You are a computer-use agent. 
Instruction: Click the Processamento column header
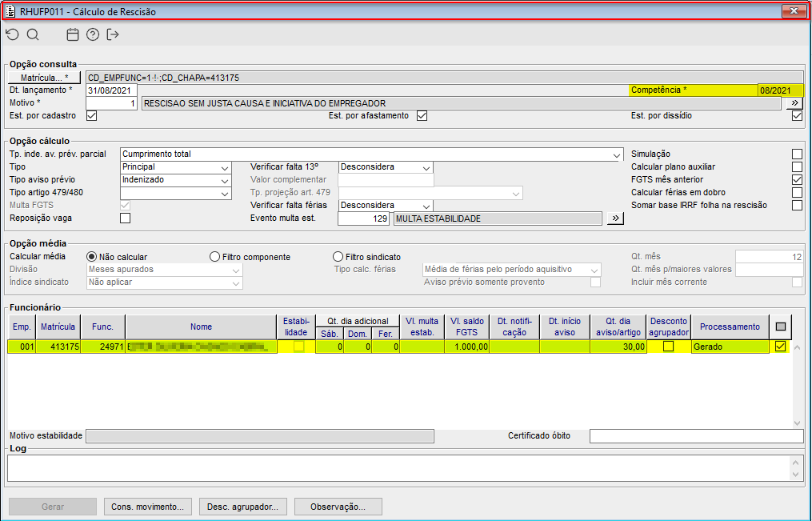730,327
